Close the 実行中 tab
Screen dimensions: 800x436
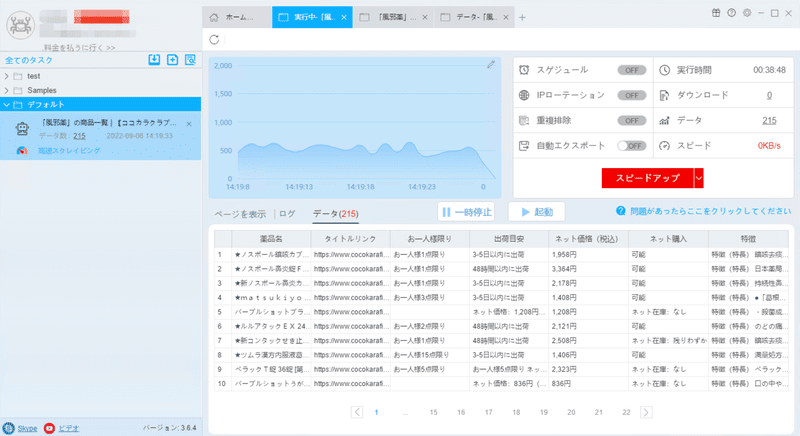tap(344, 17)
